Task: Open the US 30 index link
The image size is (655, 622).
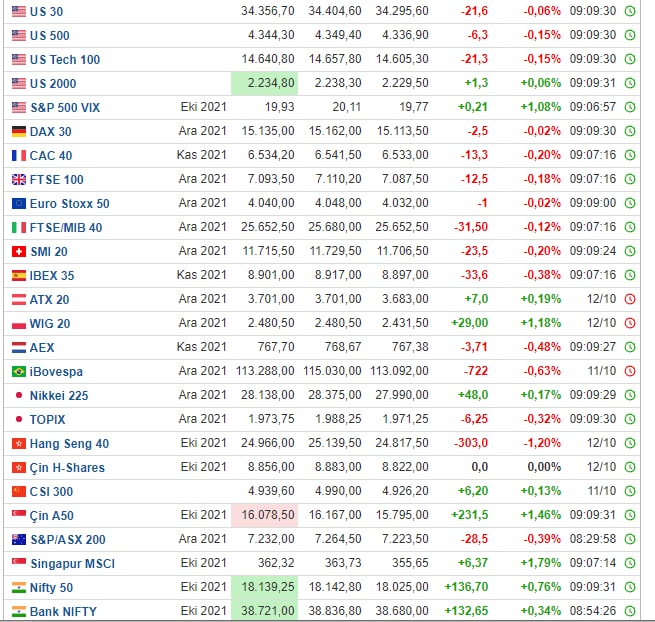Action: coord(46,12)
